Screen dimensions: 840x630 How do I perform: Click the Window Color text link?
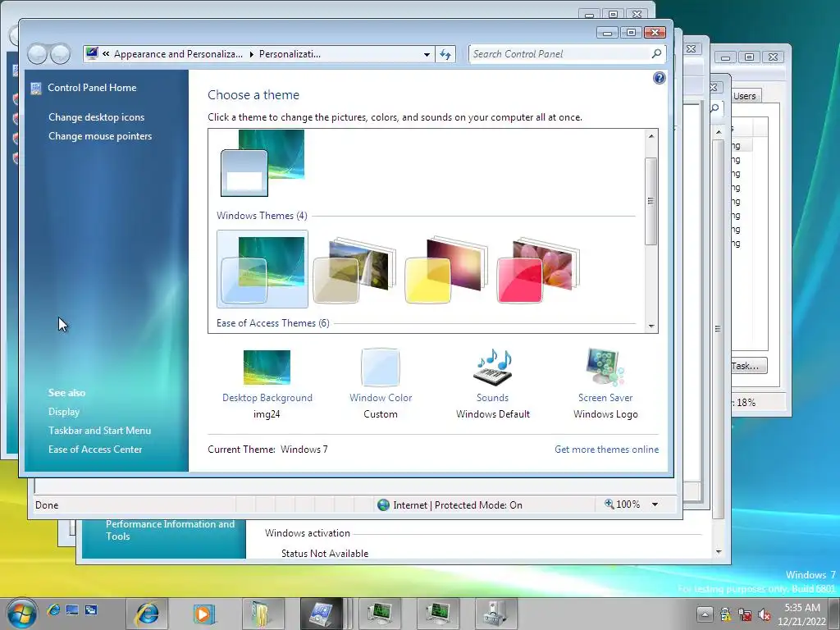click(x=381, y=398)
